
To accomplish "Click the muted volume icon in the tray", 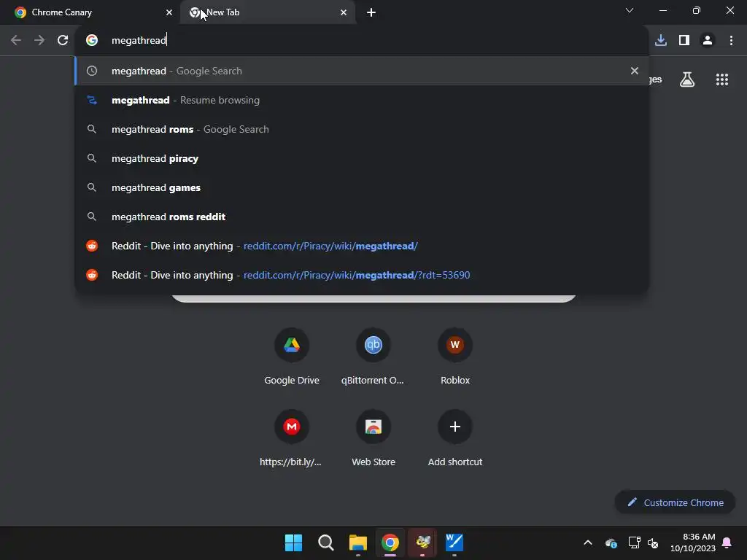I will click(x=653, y=542).
